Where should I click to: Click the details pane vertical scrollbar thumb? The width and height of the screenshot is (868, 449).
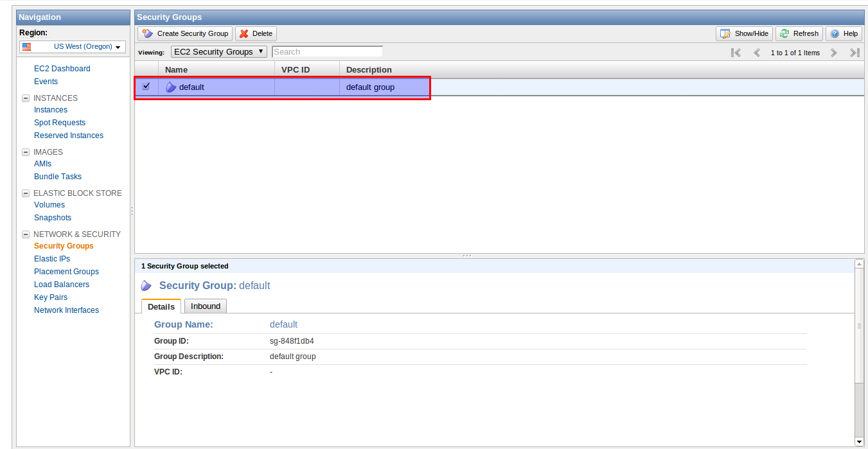[859, 326]
